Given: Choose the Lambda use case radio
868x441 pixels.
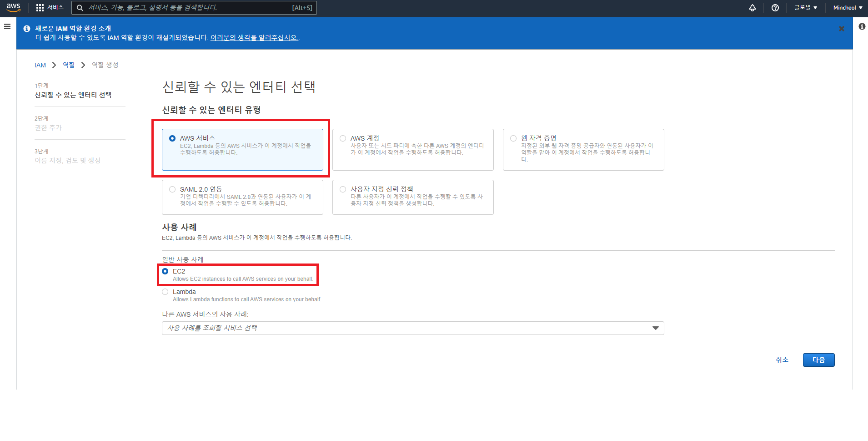Looking at the screenshot, I should 165,292.
